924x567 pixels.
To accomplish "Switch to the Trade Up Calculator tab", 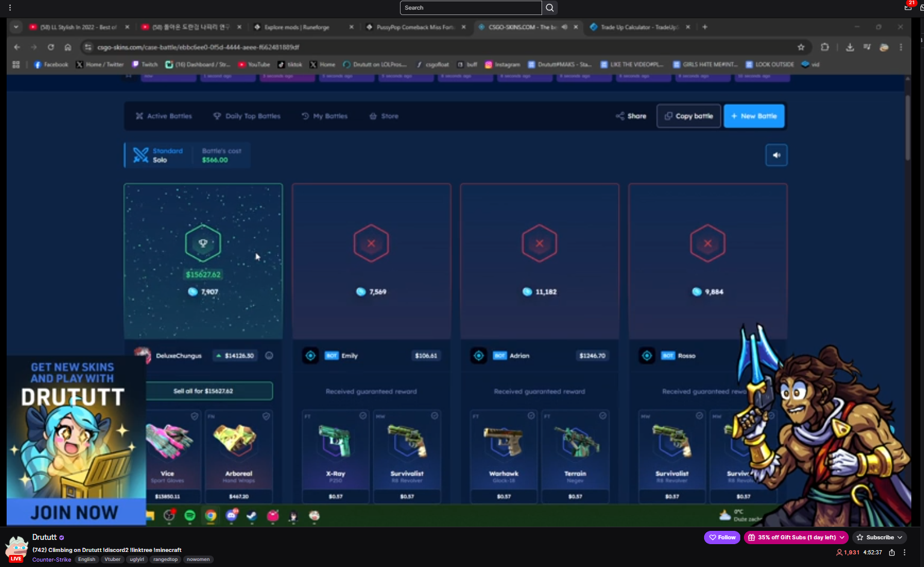I will tap(640, 27).
